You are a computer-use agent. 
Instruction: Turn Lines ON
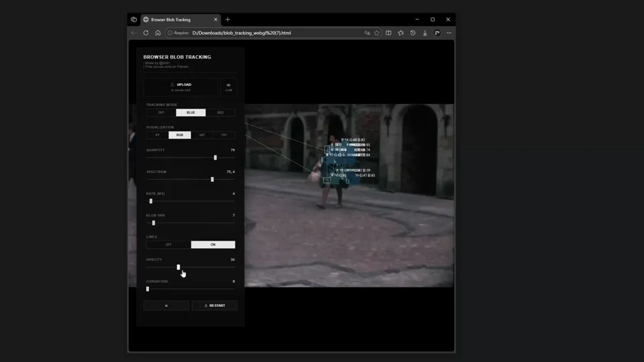(x=213, y=245)
